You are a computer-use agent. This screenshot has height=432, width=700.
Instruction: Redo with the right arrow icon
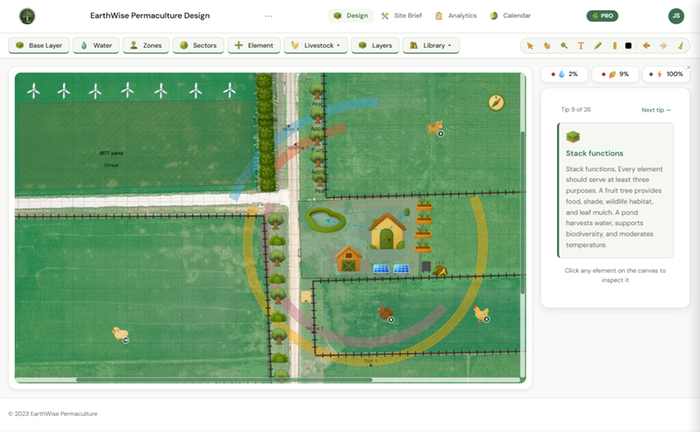663,46
